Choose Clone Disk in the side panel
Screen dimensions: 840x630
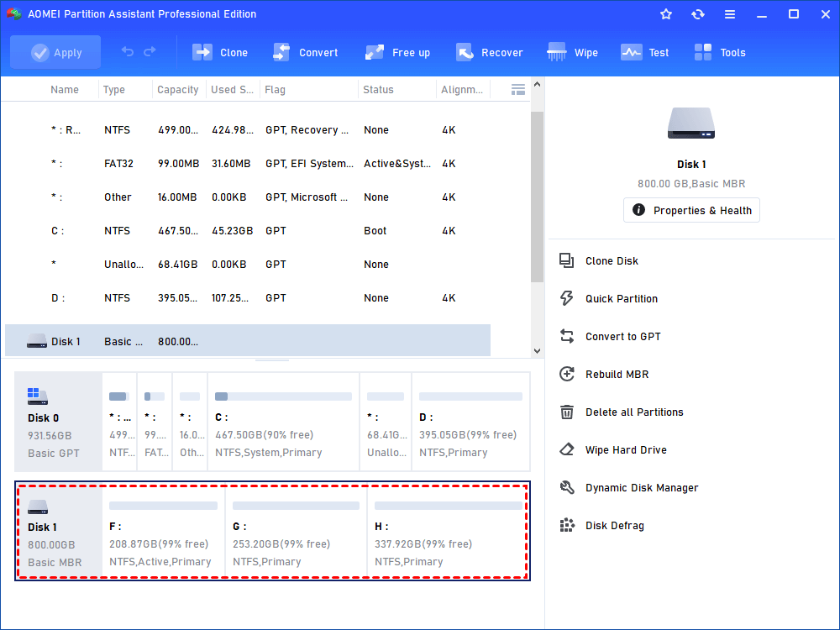point(599,261)
